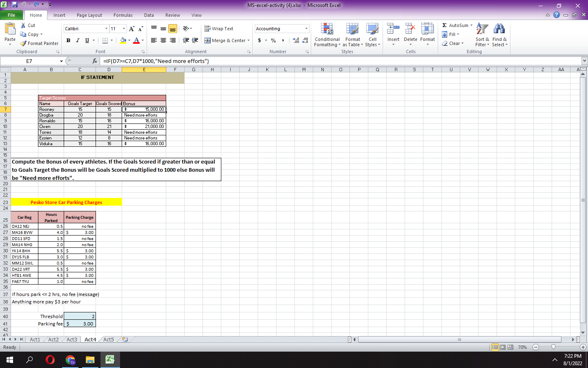Open the Act3 worksheet tab

(72, 339)
